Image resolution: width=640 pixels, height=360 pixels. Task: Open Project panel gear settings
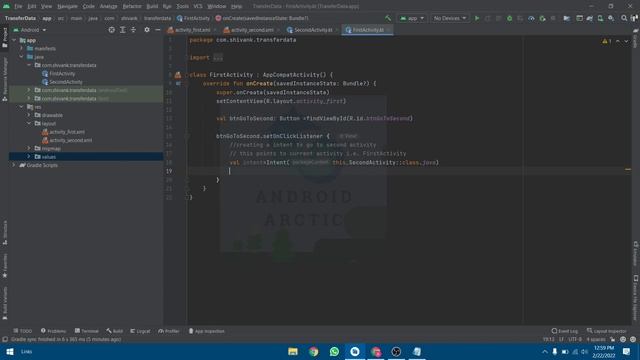pyautogui.click(x=147, y=30)
